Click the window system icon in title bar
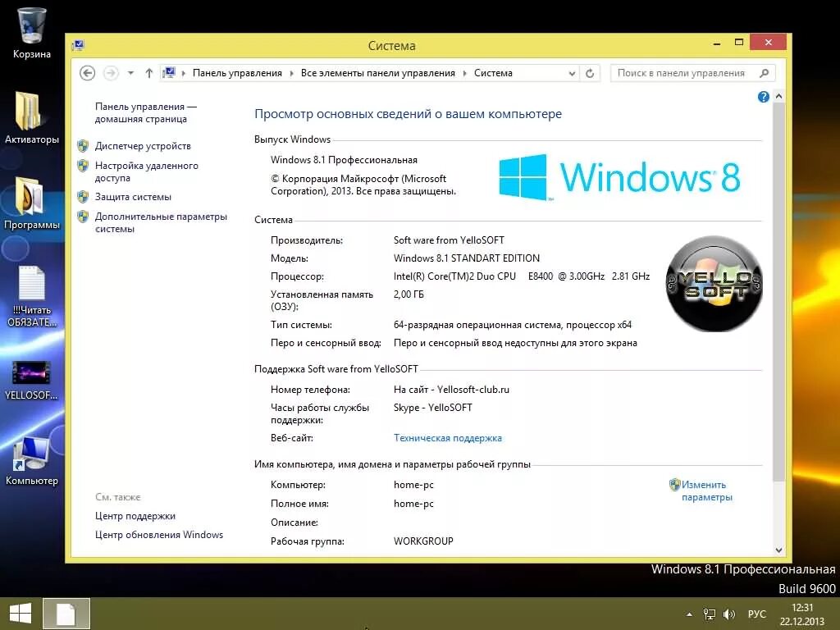Screen dimensions: 840x630 [78, 45]
